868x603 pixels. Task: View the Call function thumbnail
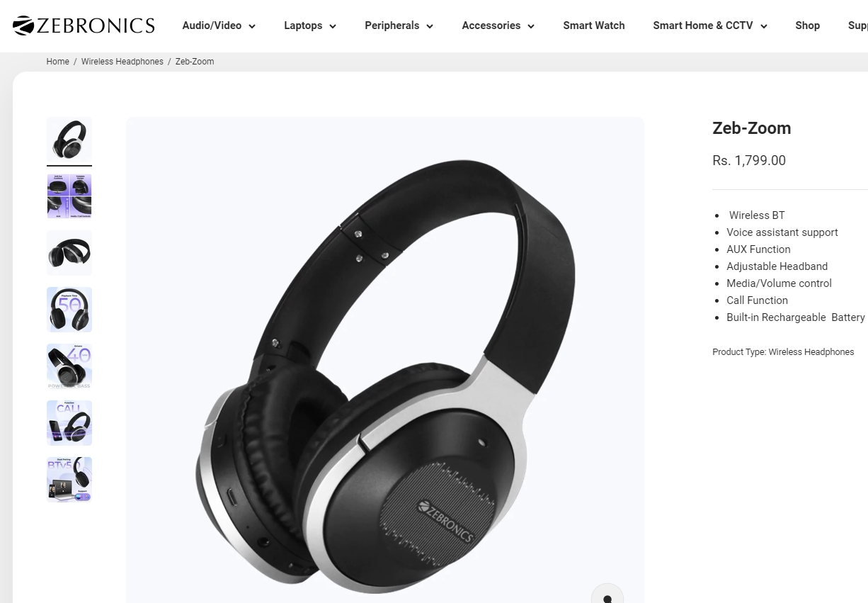[x=69, y=423]
